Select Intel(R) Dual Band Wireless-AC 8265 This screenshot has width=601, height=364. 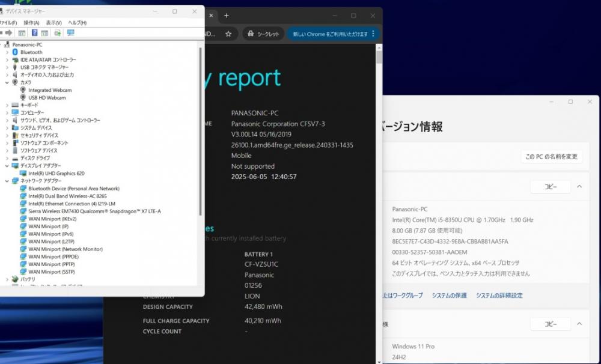(67, 196)
